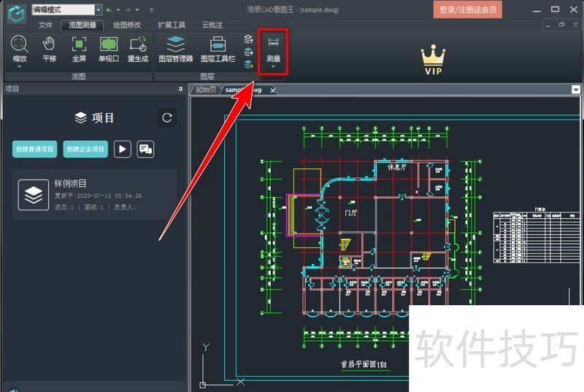The height and width of the screenshot is (392, 584).
Task: Click the 创建普通项目 button
Action: [x=34, y=149]
